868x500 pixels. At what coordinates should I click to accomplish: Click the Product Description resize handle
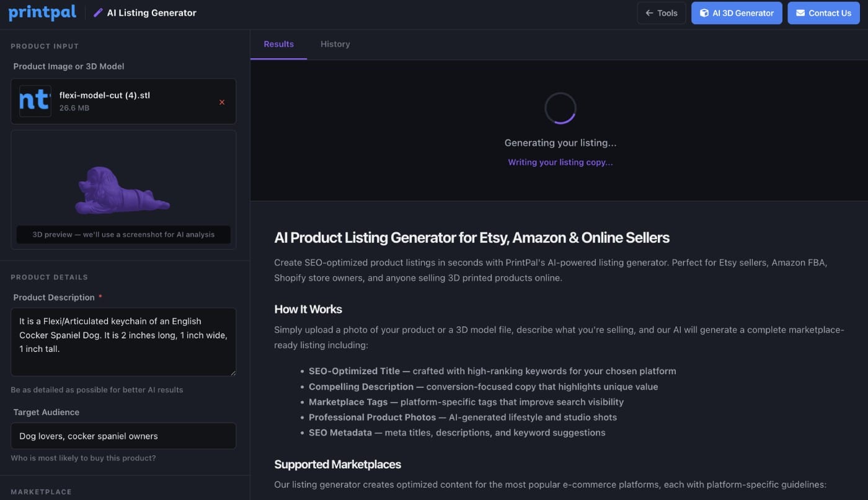[x=232, y=372]
